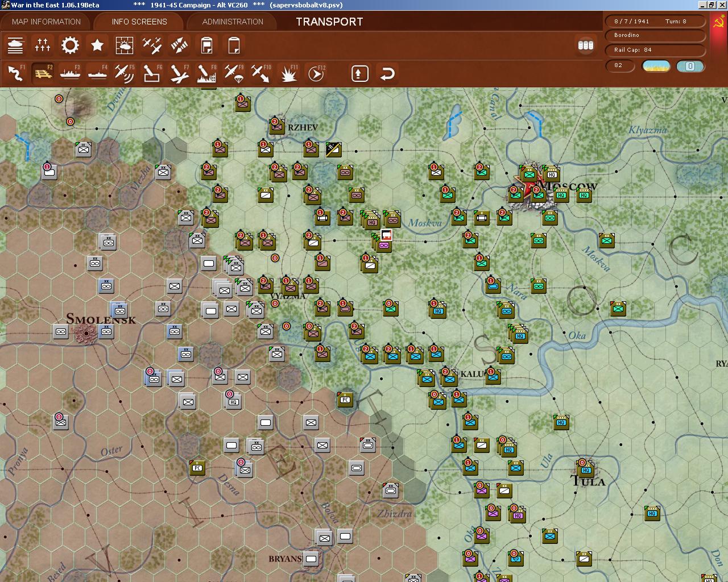Screen dimensions: 728x582
Task: Open the Order of Battle tank icon
Action: pyautogui.click(x=15, y=45)
